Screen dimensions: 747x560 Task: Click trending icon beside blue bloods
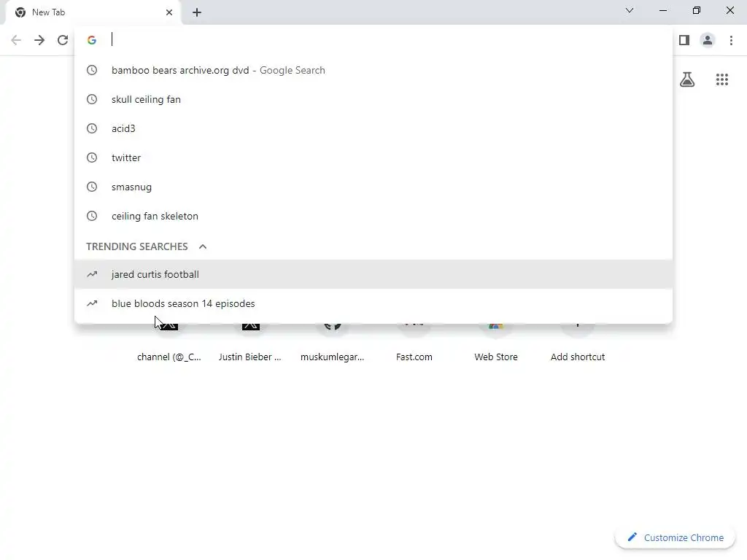(92, 303)
